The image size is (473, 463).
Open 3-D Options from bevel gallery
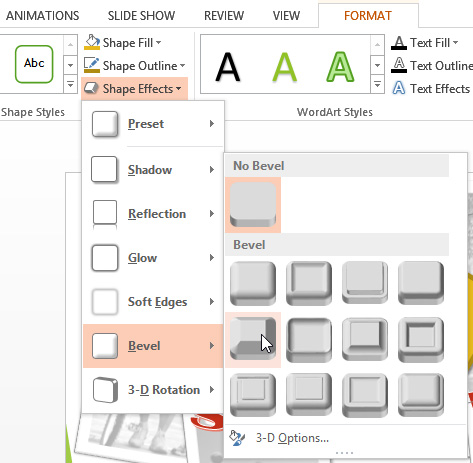pyautogui.click(x=346, y=438)
